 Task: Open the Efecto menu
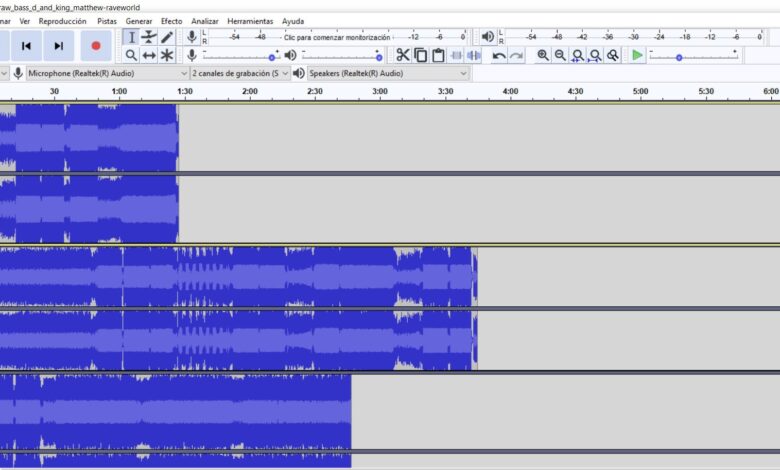click(x=172, y=21)
